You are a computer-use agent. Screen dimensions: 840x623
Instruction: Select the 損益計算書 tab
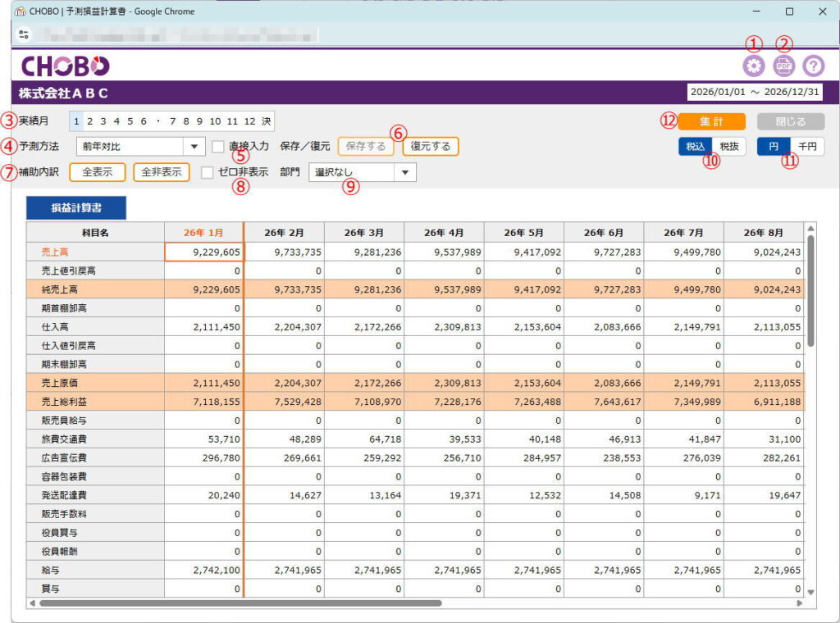click(76, 207)
